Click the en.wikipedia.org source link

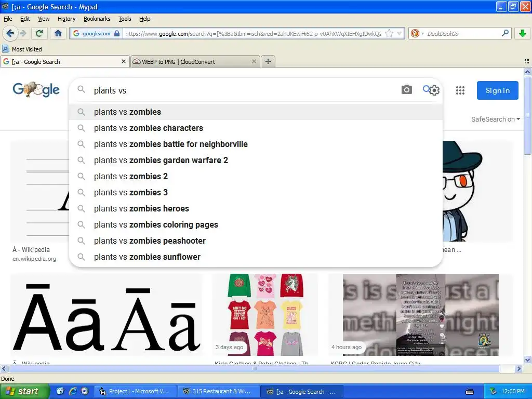pos(34,259)
